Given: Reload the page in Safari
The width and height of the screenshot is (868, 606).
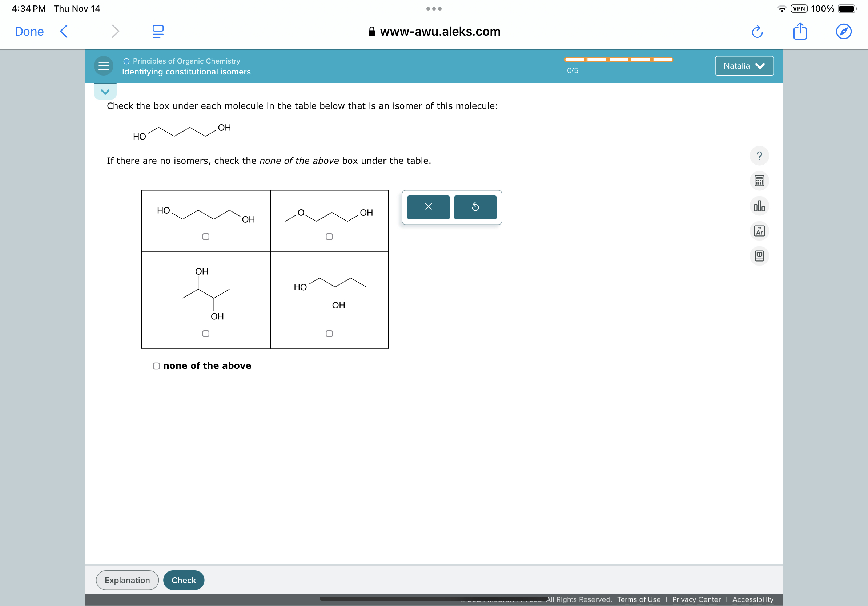Looking at the screenshot, I should (758, 32).
